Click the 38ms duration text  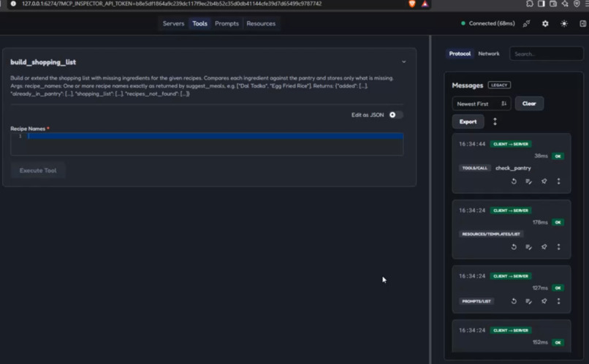pos(541,156)
